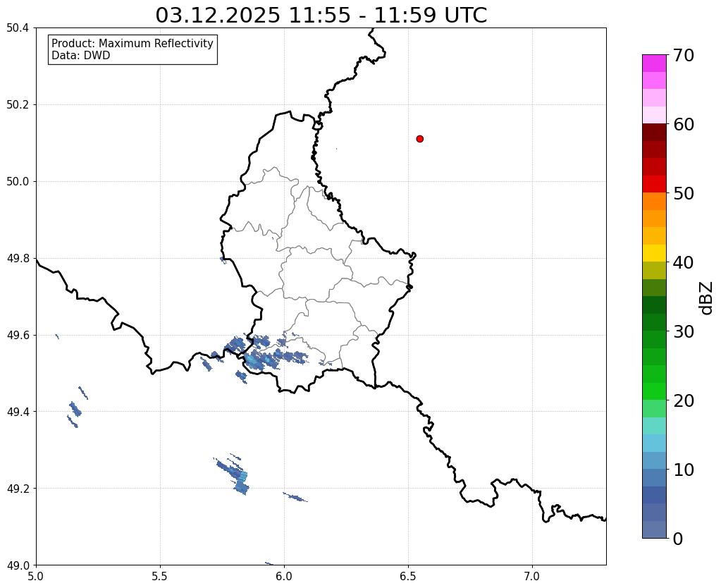The image size is (721, 588).
Task: Pick the olive colorbar segment just below 40
Action: [x=654, y=271]
